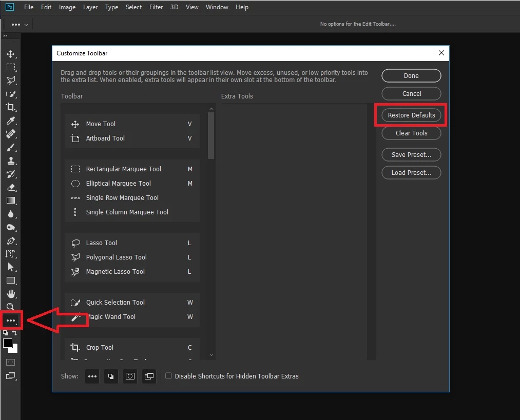Image resolution: width=520 pixels, height=420 pixels.
Task: Click the black foreground color swatch
Action: click(7, 343)
